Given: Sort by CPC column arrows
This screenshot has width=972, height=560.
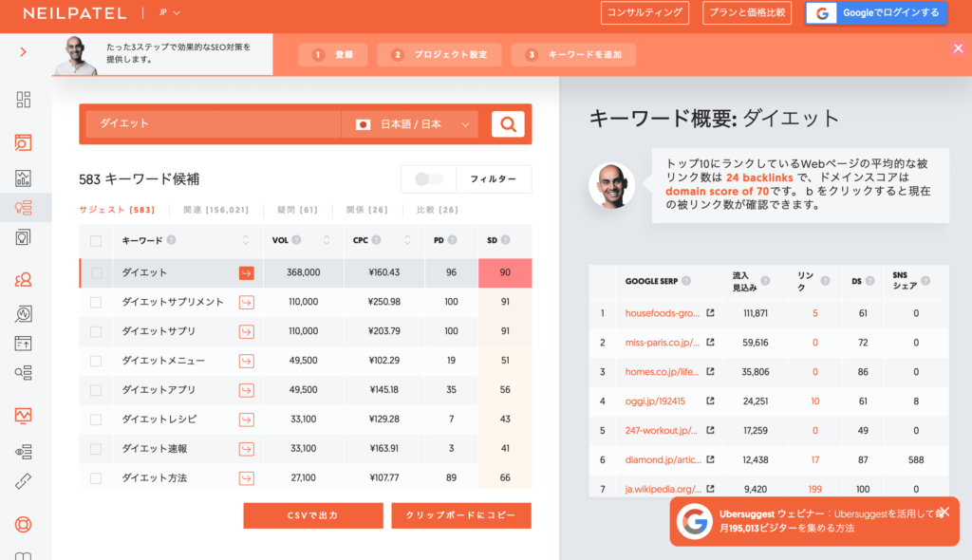Looking at the screenshot, I should 407,240.
